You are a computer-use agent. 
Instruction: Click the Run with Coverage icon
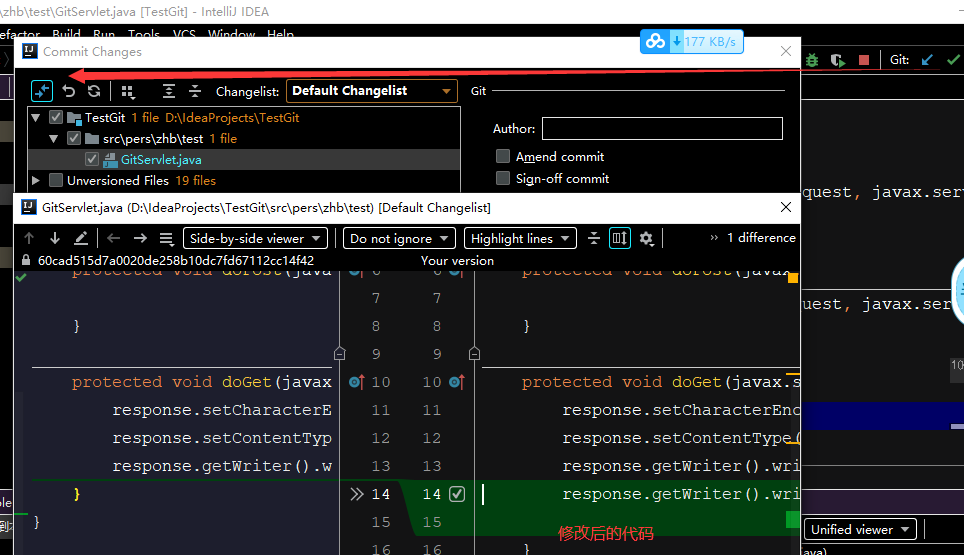pyautogui.click(x=838, y=60)
